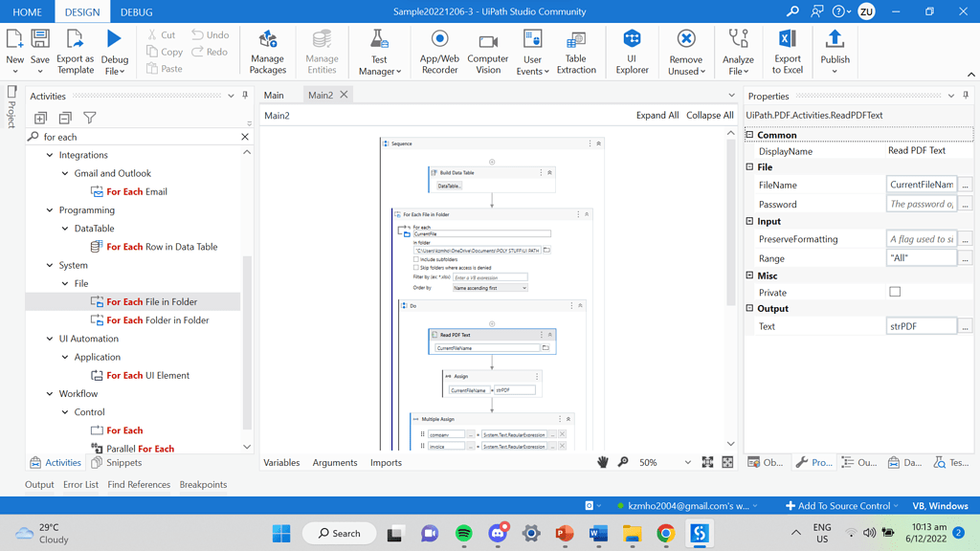Publish the current project
Viewport: 980px width, 551px height.
click(x=834, y=52)
